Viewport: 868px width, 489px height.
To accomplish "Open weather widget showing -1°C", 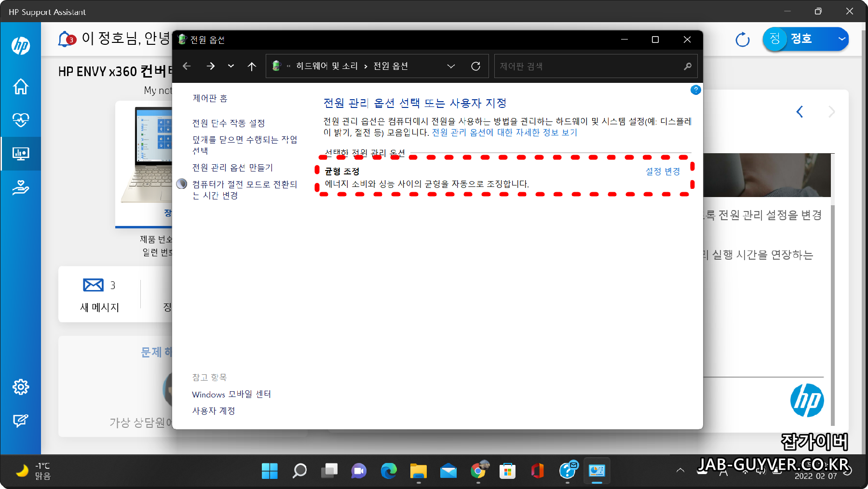I will pos(33,471).
